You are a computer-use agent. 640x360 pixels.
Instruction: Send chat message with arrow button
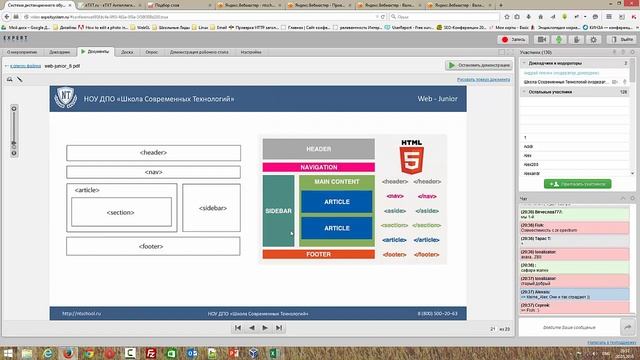pyautogui.click(x=628, y=327)
